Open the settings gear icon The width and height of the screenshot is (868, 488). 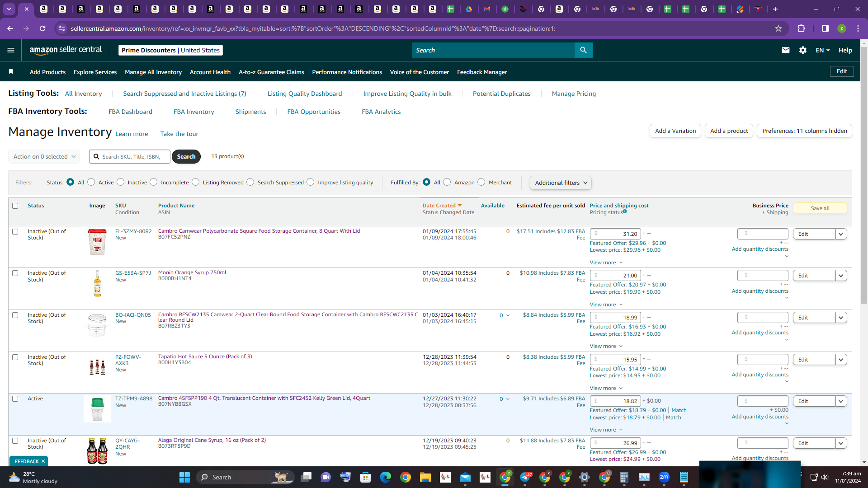(x=803, y=50)
